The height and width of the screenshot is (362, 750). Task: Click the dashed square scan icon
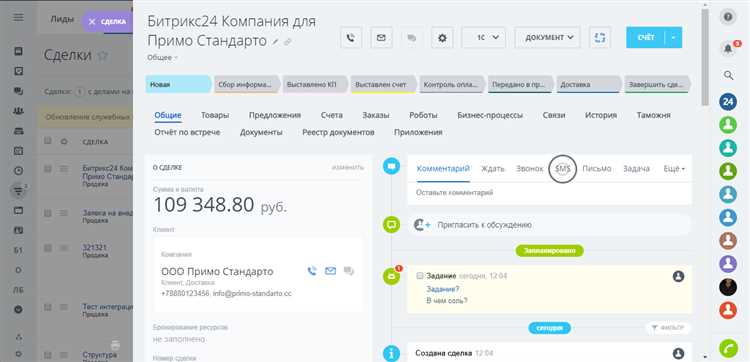pos(600,37)
